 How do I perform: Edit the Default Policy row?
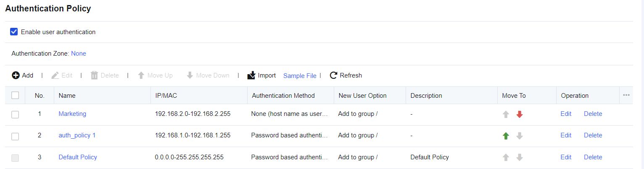coord(566,157)
